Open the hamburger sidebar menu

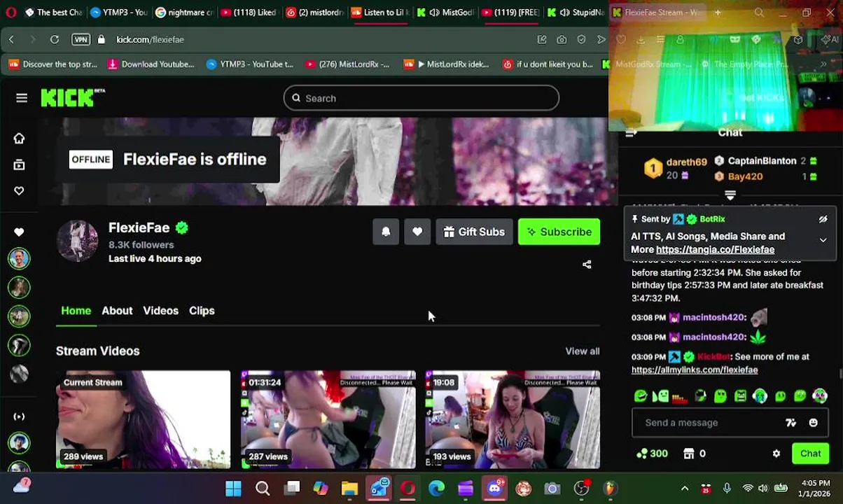pos(22,98)
